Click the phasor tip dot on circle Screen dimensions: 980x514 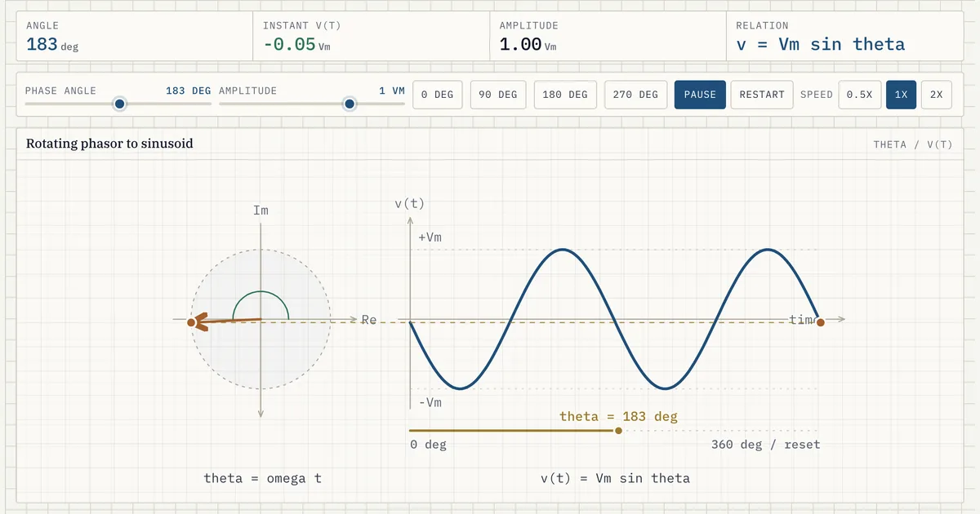click(x=191, y=323)
